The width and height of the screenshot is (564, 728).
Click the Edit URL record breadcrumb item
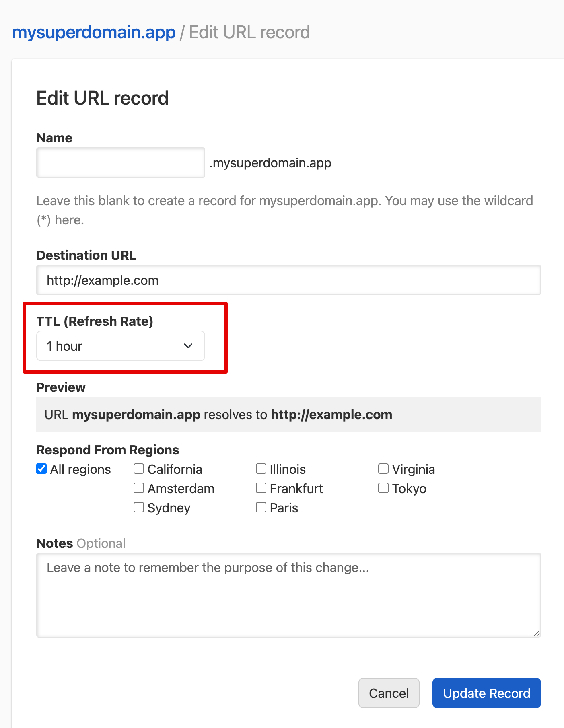(x=250, y=32)
